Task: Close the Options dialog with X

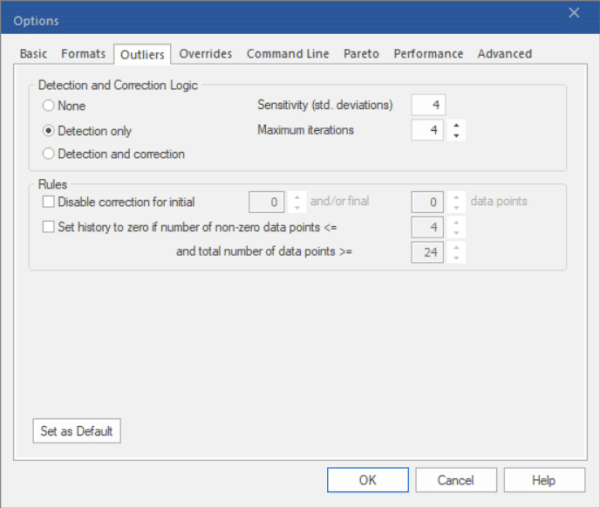Action: [x=574, y=13]
